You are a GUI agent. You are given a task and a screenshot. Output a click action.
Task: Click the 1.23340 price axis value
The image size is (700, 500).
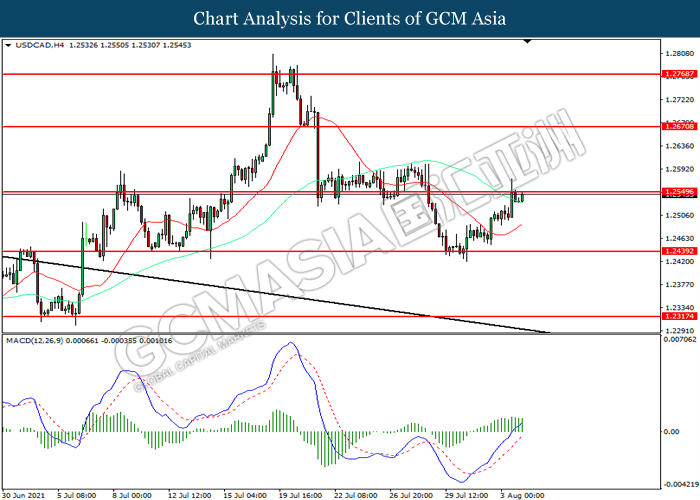tap(679, 308)
